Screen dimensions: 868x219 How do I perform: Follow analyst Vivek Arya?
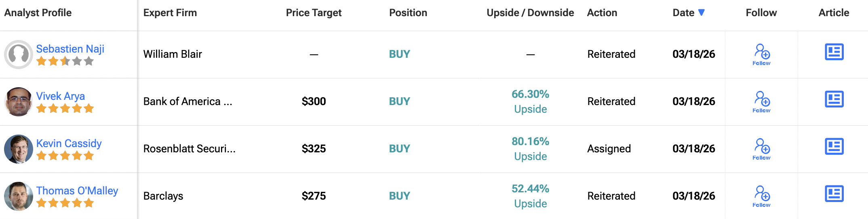click(x=762, y=101)
